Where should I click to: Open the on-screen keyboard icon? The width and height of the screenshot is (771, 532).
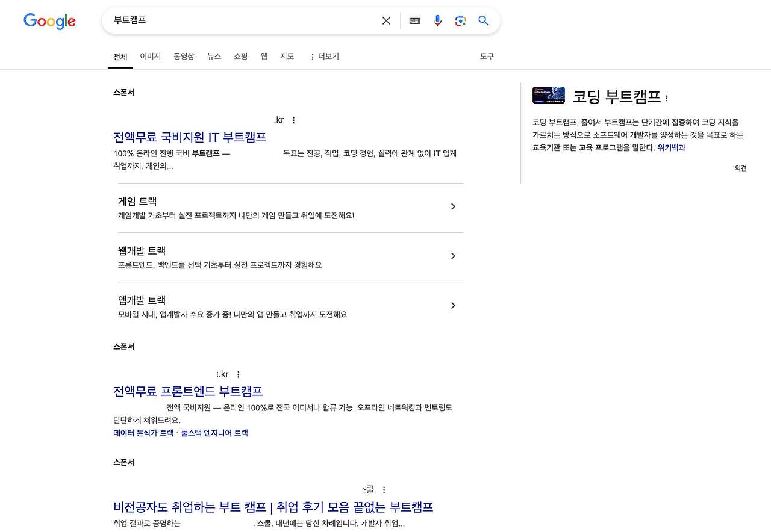click(x=414, y=20)
